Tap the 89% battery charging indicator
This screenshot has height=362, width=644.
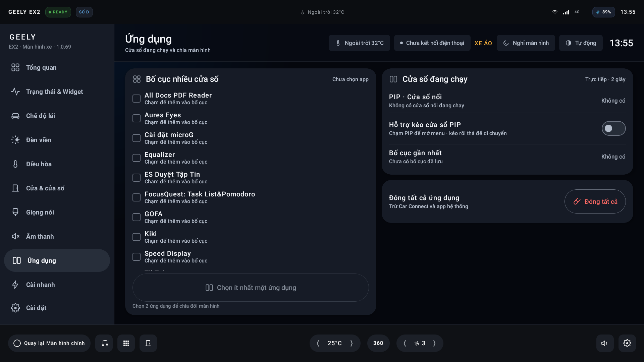603,12
